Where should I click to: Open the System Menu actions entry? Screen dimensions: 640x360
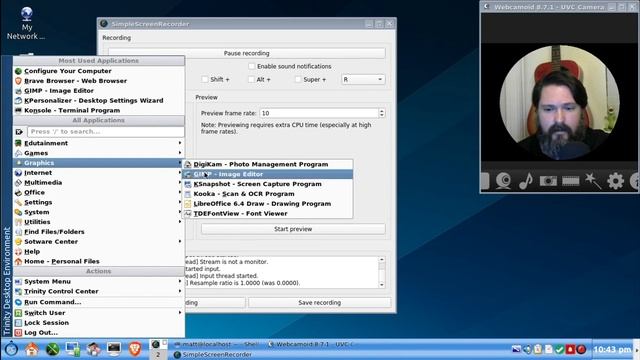(99, 282)
